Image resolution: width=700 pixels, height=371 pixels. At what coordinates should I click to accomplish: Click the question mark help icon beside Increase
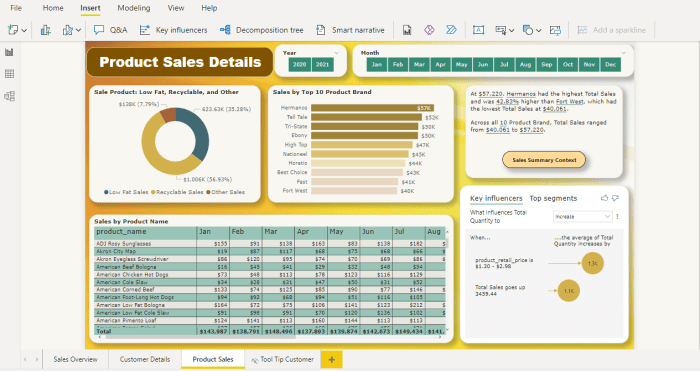point(617,217)
